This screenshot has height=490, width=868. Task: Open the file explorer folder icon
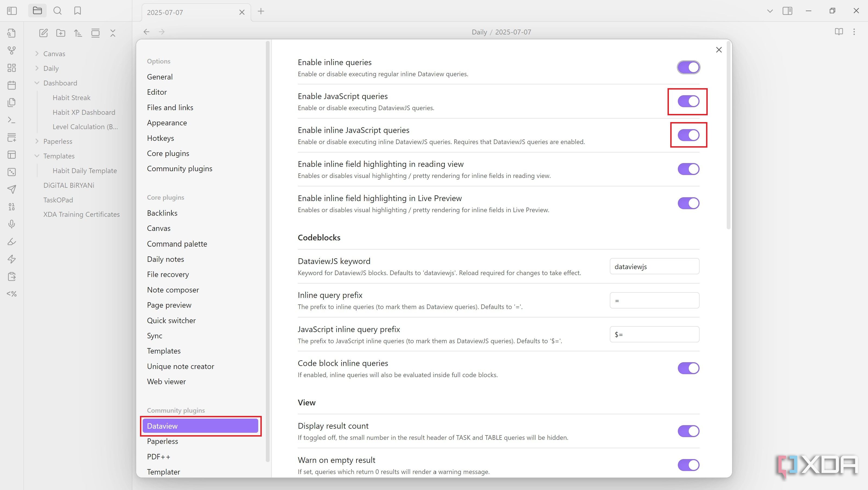point(37,11)
